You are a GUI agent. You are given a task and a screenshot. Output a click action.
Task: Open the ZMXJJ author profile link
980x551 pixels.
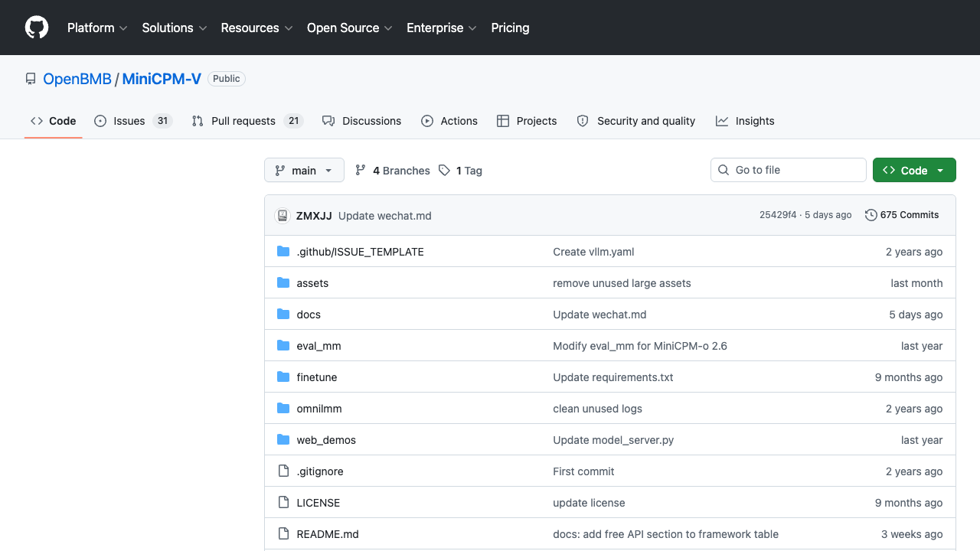tap(314, 216)
